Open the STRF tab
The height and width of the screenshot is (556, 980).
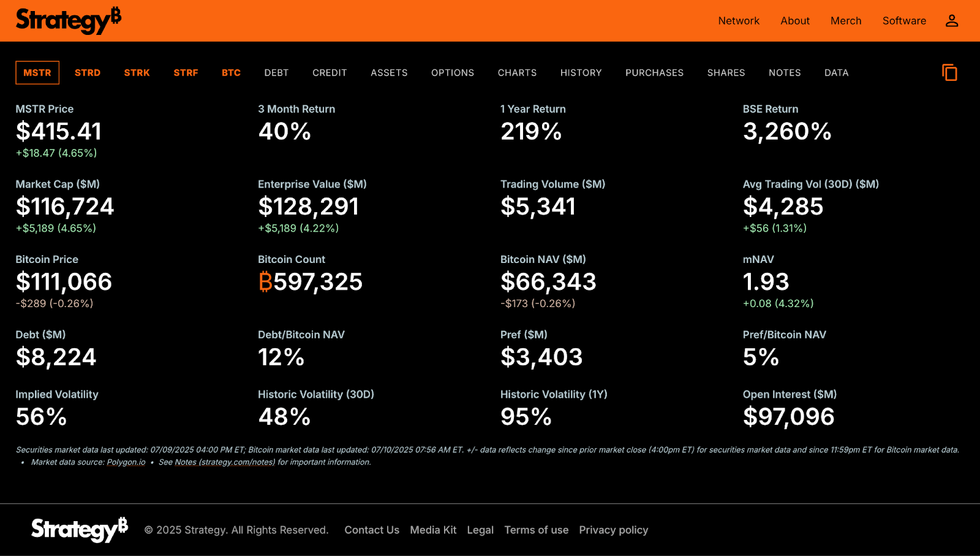186,72
